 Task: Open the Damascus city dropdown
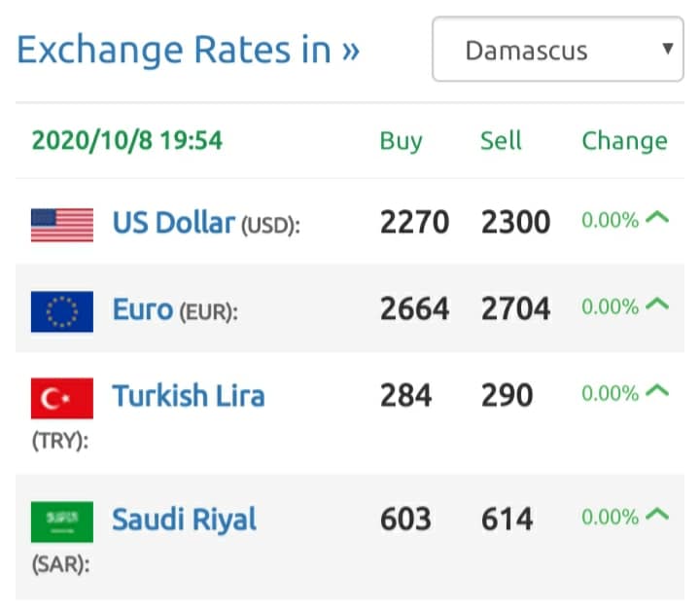558,49
